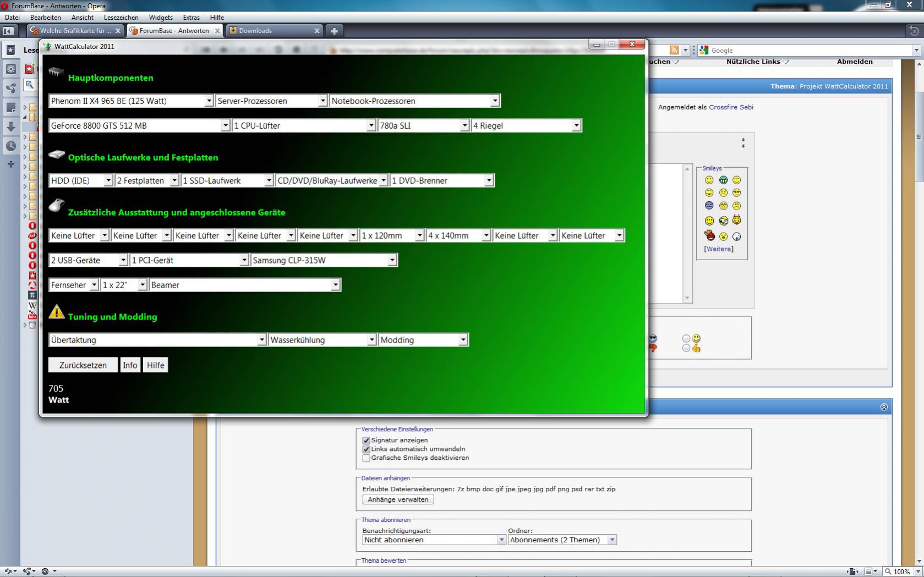Open the '4 x 140mm' fan dropdown
The image size is (924, 577).
[x=458, y=235]
